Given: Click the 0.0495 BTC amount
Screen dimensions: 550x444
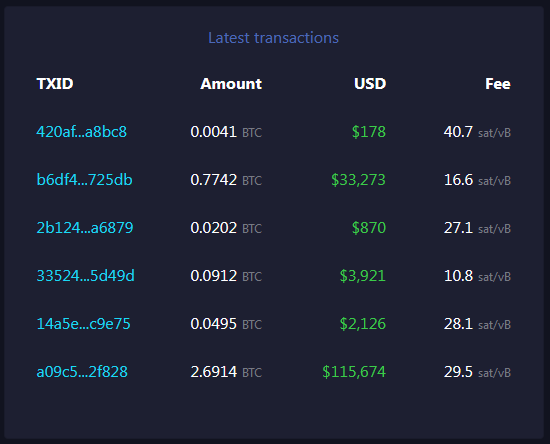Looking at the screenshot, I should (x=226, y=324).
